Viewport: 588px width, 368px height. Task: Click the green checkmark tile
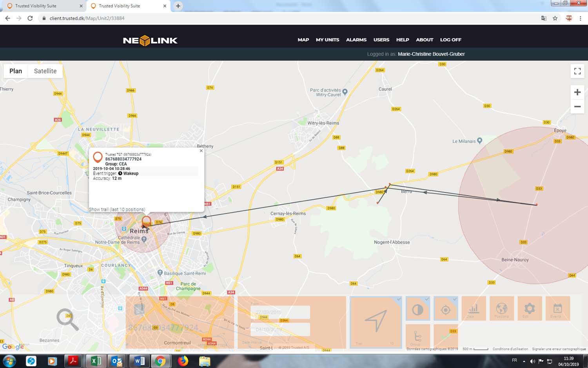445,336
